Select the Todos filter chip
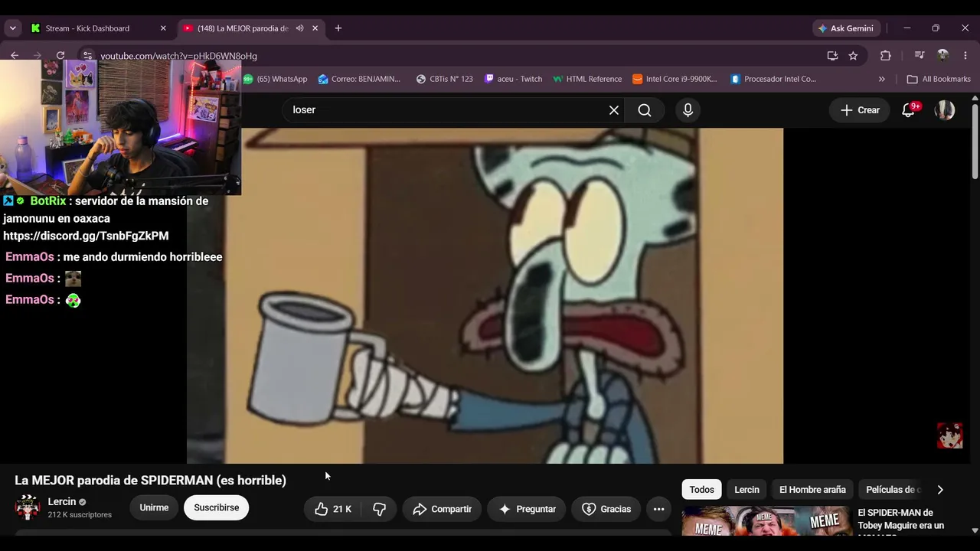Image resolution: width=980 pixels, height=551 pixels. 702,490
